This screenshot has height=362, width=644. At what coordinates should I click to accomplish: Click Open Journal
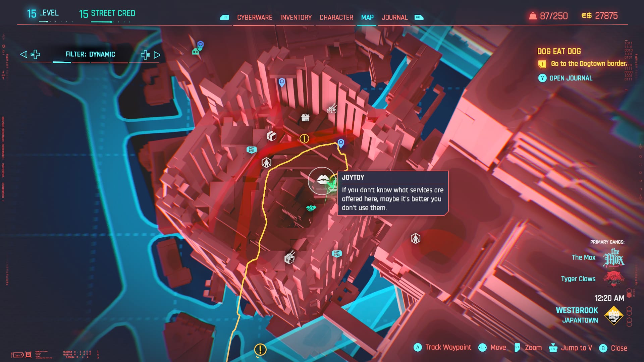pyautogui.click(x=570, y=78)
